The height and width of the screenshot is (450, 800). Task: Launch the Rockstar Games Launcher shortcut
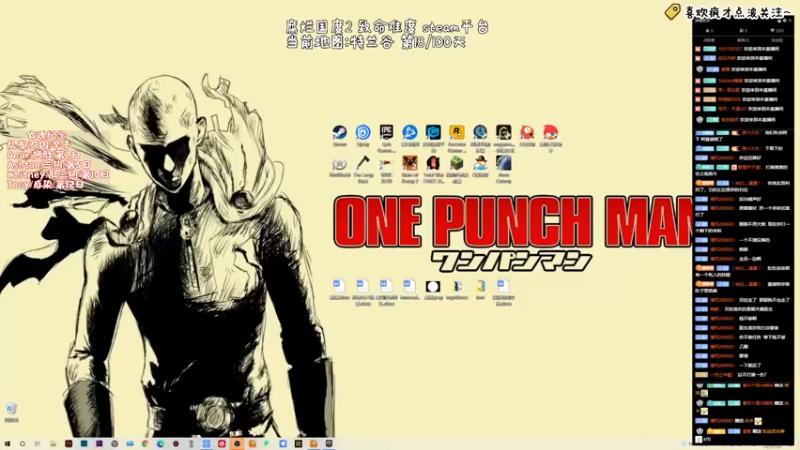click(457, 139)
